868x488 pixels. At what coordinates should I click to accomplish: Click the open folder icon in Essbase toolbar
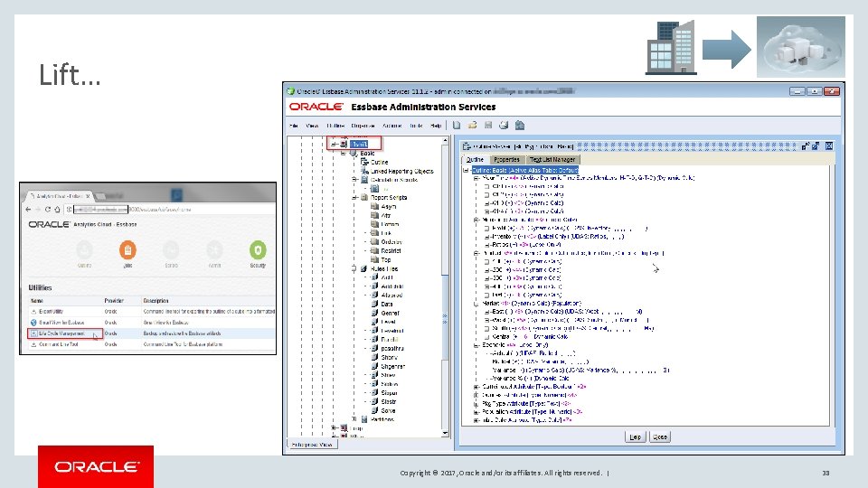pyautogui.click(x=472, y=126)
